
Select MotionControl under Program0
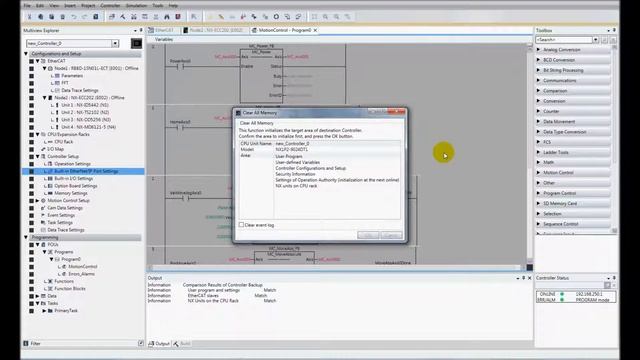83,267
